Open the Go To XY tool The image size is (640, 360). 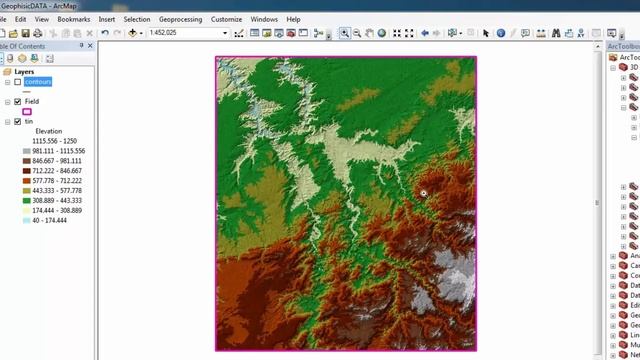click(x=581, y=33)
